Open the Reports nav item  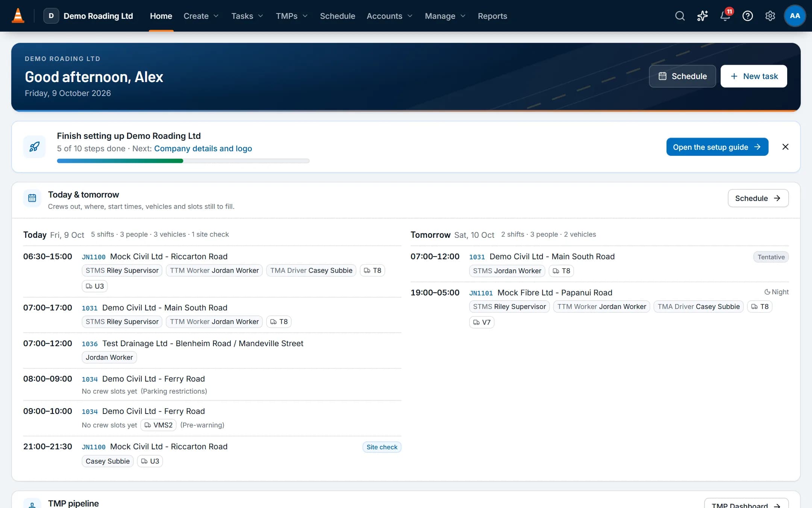pos(492,16)
